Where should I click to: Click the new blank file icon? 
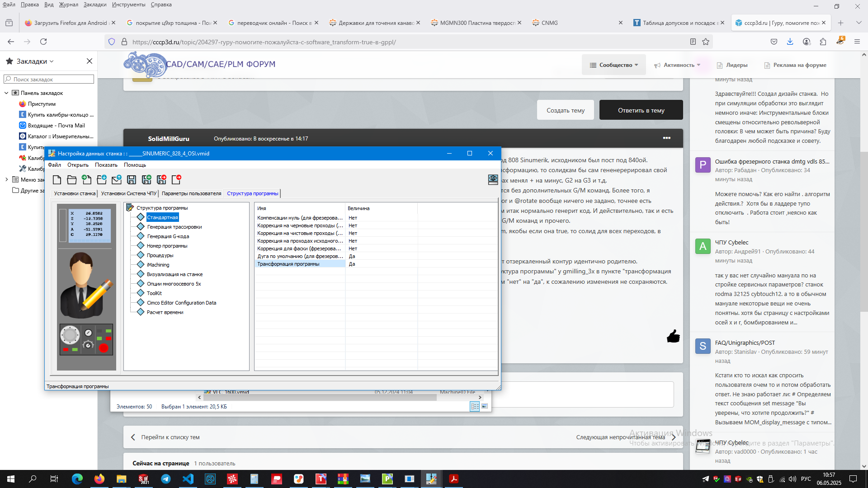pos(57,180)
